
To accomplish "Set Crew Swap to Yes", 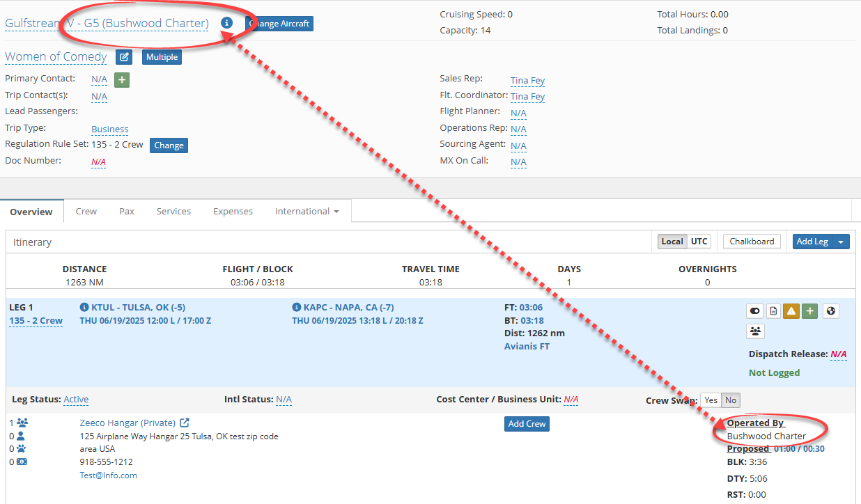I will pyautogui.click(x=711, y=400).
